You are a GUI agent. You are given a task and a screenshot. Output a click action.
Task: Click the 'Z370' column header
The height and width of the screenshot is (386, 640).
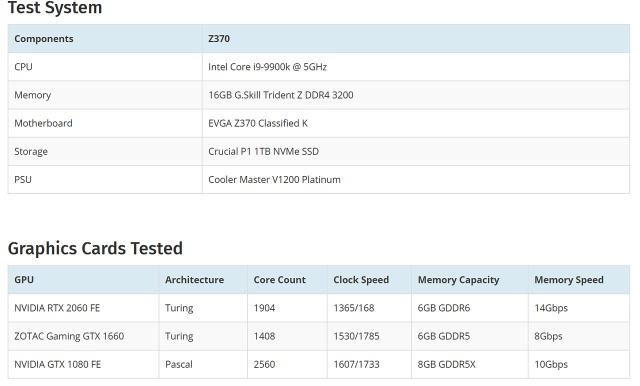(219, 39)
